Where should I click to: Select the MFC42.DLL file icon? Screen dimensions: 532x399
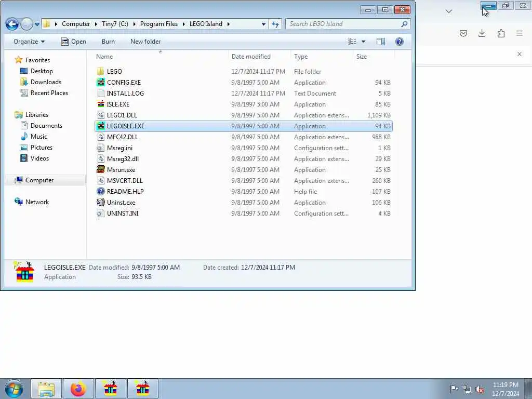(100, 137)
